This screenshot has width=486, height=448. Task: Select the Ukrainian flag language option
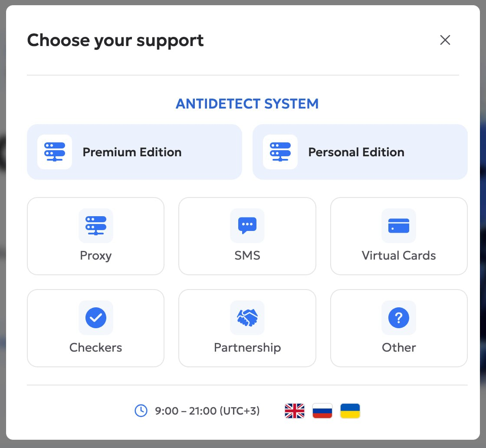point(350,411)
